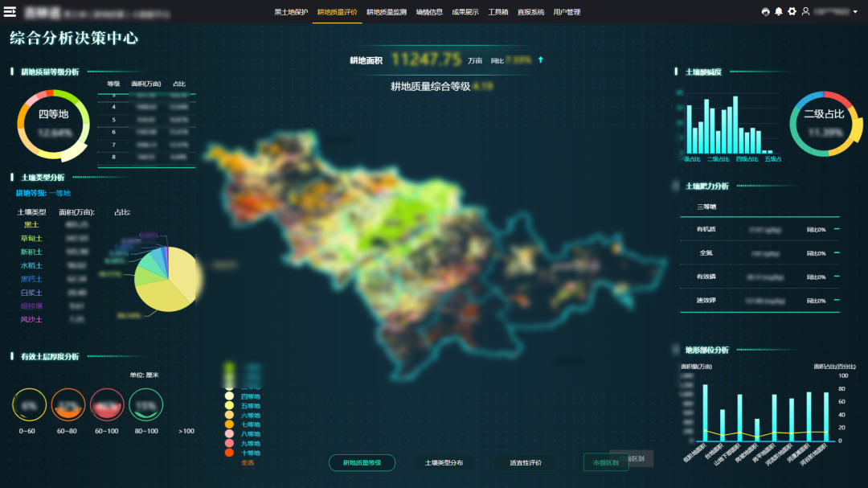Screen dimensions: 868x488
Task: Open the 工具箱 menu
Action: point(497,12)
